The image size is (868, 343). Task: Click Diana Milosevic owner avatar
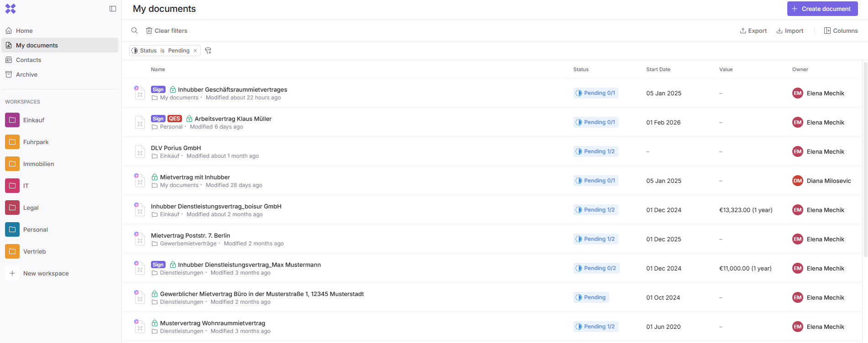tap(797, 181)
